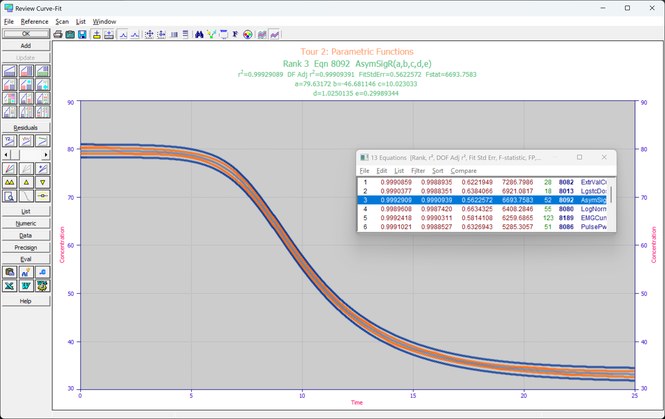The image size is (665, 419).
Task: Click the toolbar icon with yellow base and arrow
Action: 97,34
